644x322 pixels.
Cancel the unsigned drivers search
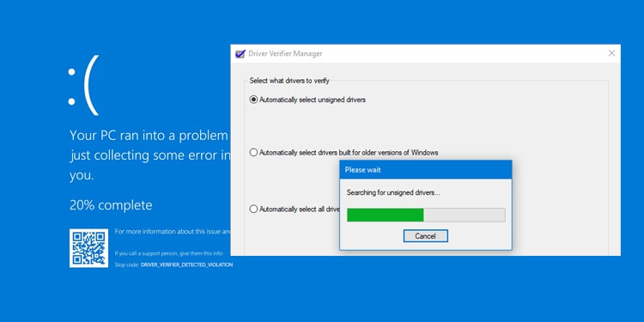[x=426, y=236]
